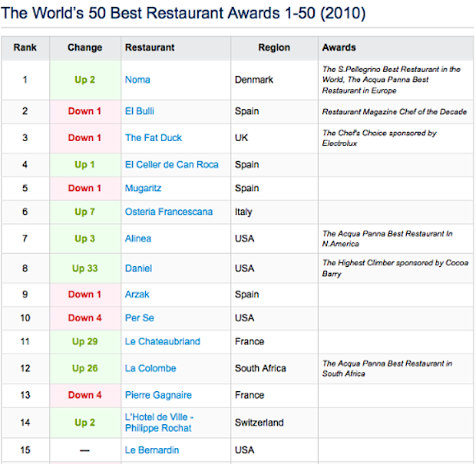Click the Le Chateaubriand link

(x=163, y=342)
